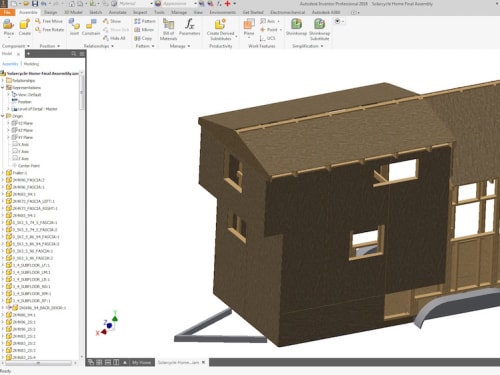Click the Mirror pattern button
Screen dimensions: 500x375
(144, 30)
